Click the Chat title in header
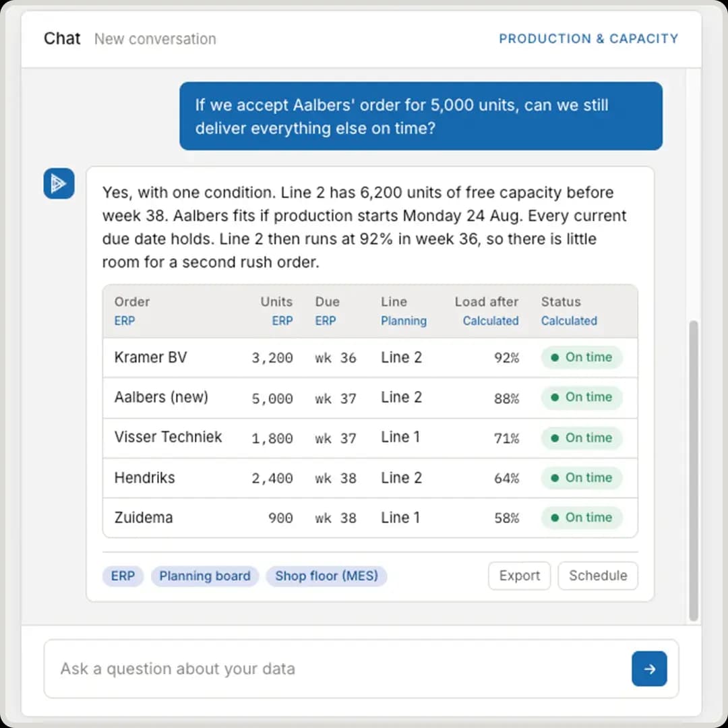 pyautogui.click(x=62, y=38)
